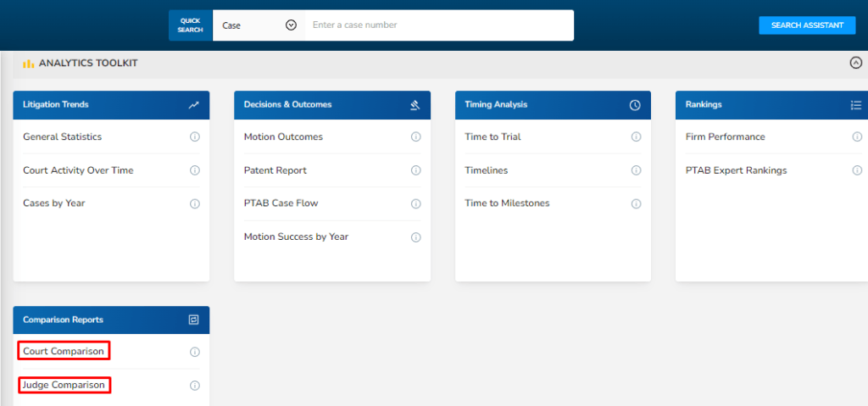The height and width of the screenshot is (406, 868).
Task: Click the Quick Search button
Action: click(x=191, y=25)
